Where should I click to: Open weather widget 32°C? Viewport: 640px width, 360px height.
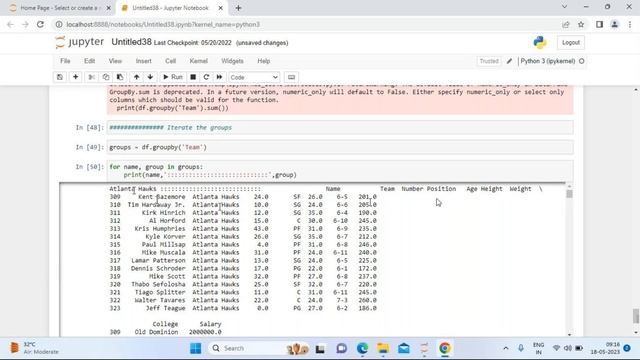click(x=34, y=348)
